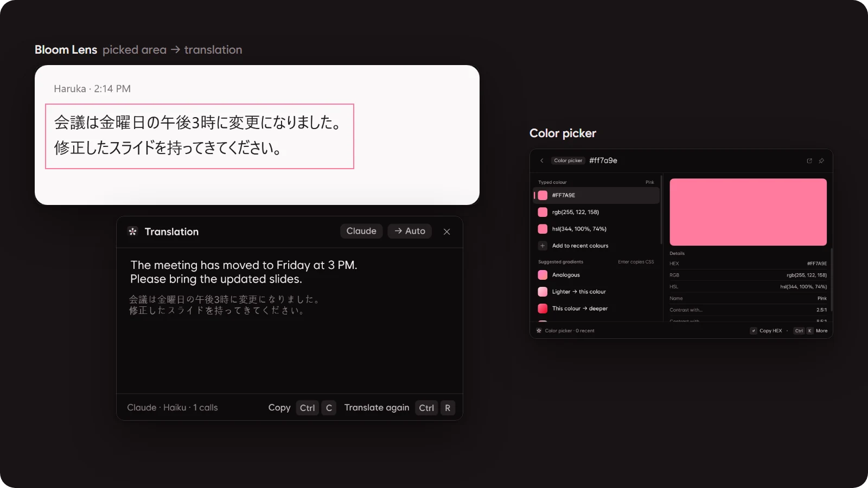Click the large pink colour preview
Image resolution: width=868 pixels, height=488 pixels.
pyautogui.click(x=748, y=212)
